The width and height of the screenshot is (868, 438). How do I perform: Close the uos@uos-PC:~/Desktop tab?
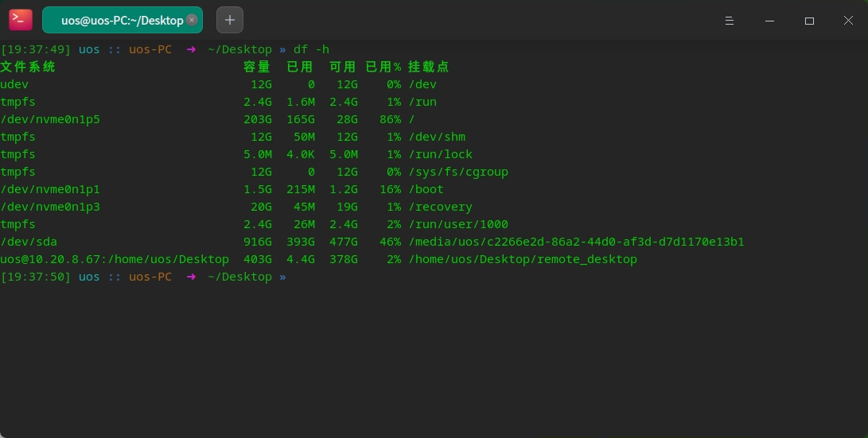[192, 21]
